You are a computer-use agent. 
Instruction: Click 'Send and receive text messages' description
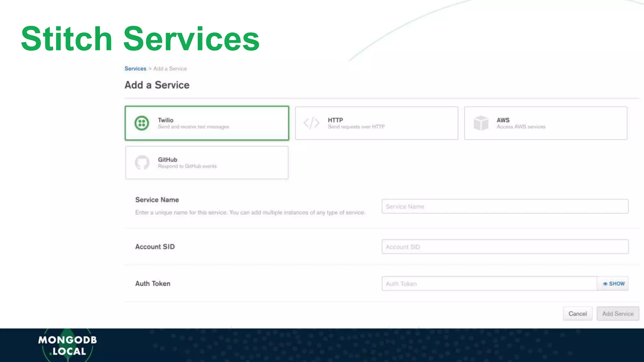pyautogui.click(x=193, y=127)
